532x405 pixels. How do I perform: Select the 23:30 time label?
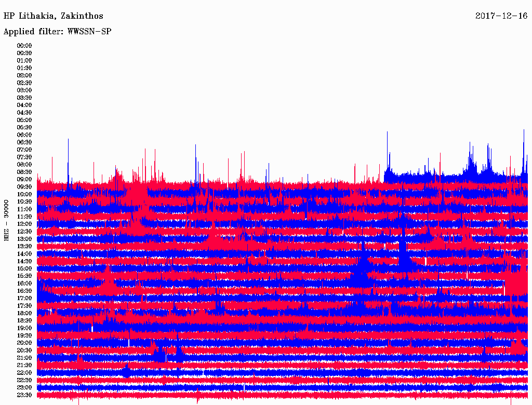(x=24, y=395)
